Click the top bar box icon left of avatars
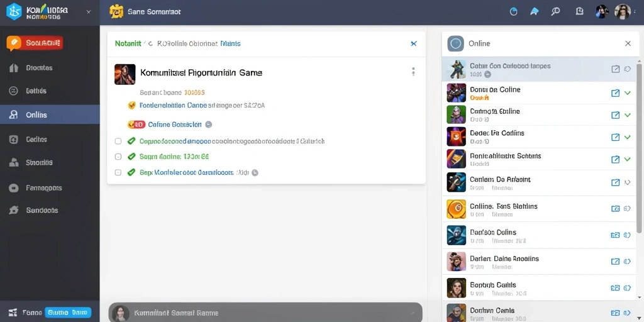The height and width of the screenshot is (322, 644). pyautogui.click(x=579, y=11)
